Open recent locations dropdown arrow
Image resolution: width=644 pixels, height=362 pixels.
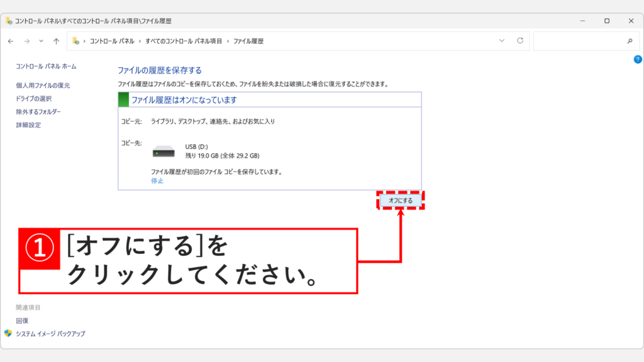tap(41, 41)
